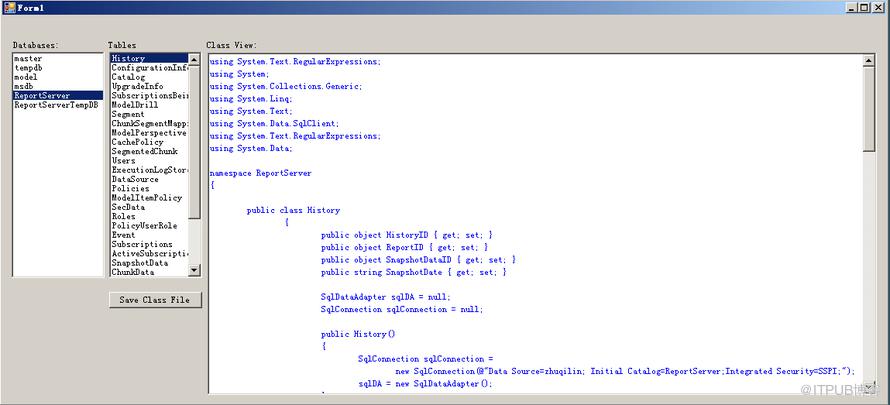Maximize the Form1 window
This screenshot has height=405, width=890.
coord(864,7)
